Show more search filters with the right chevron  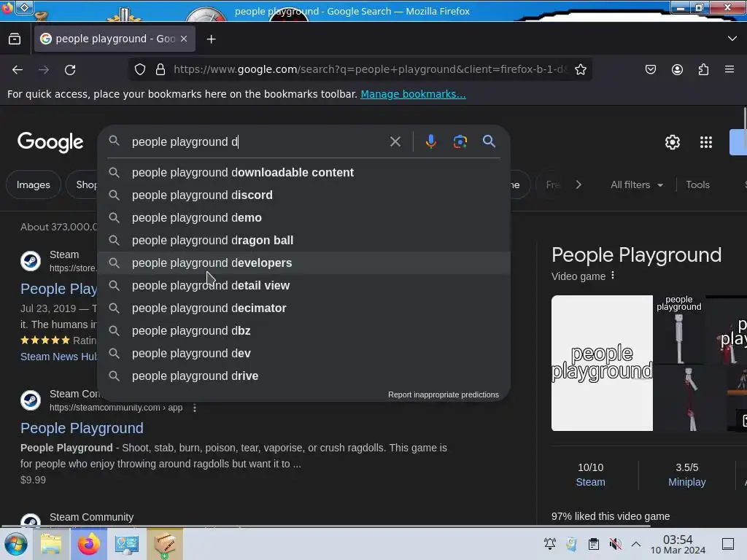pos(578,184)
